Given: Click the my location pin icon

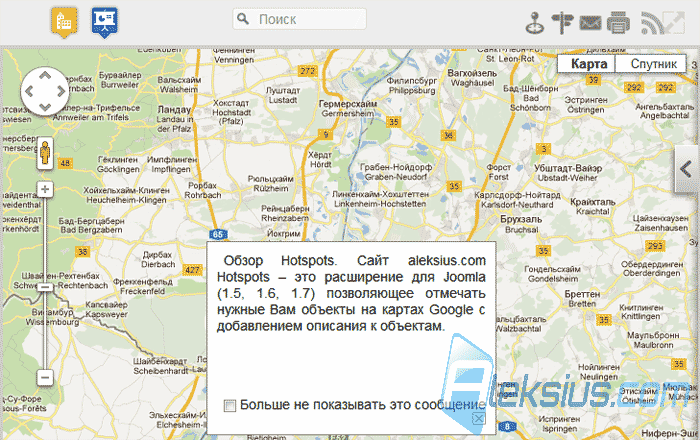Looking at the screenshot, I should (534, 23).
